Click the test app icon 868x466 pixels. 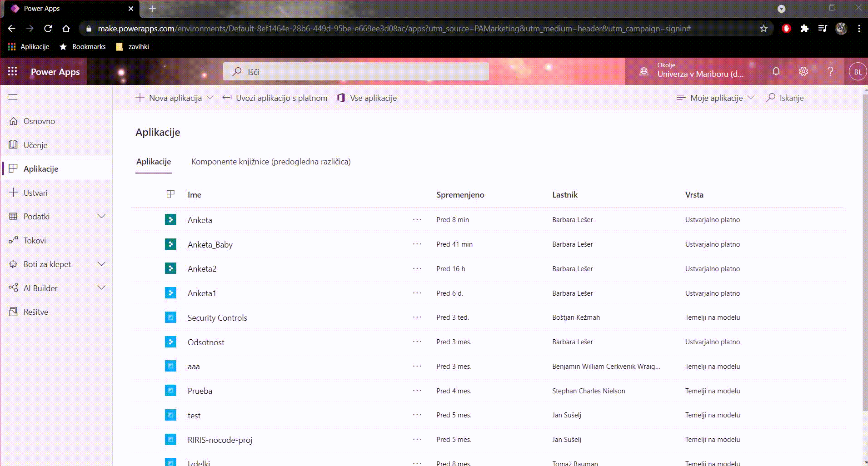pyautogui.click(x=170, y=415)
